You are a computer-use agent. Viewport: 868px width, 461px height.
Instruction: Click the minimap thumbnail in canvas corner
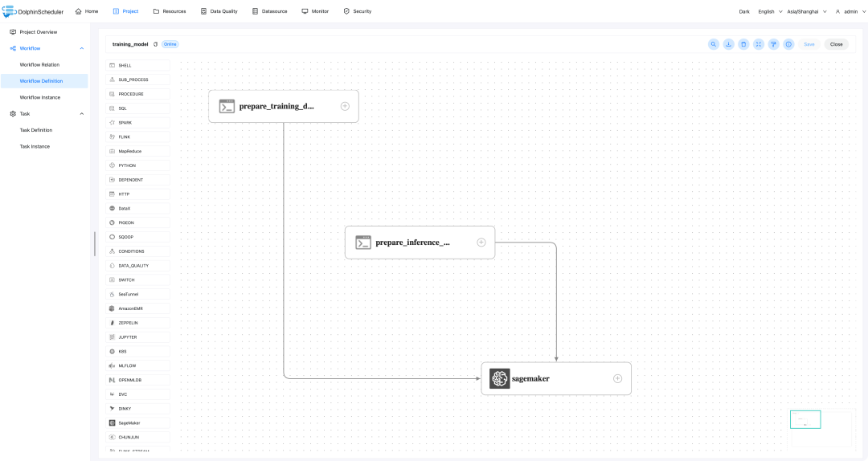805,419
